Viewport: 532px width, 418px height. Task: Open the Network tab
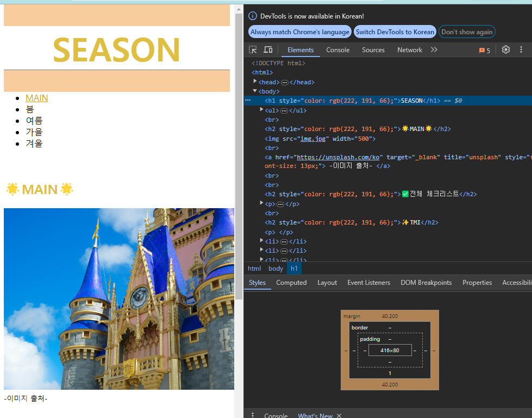pyautogui.click(x=410, y=50)
